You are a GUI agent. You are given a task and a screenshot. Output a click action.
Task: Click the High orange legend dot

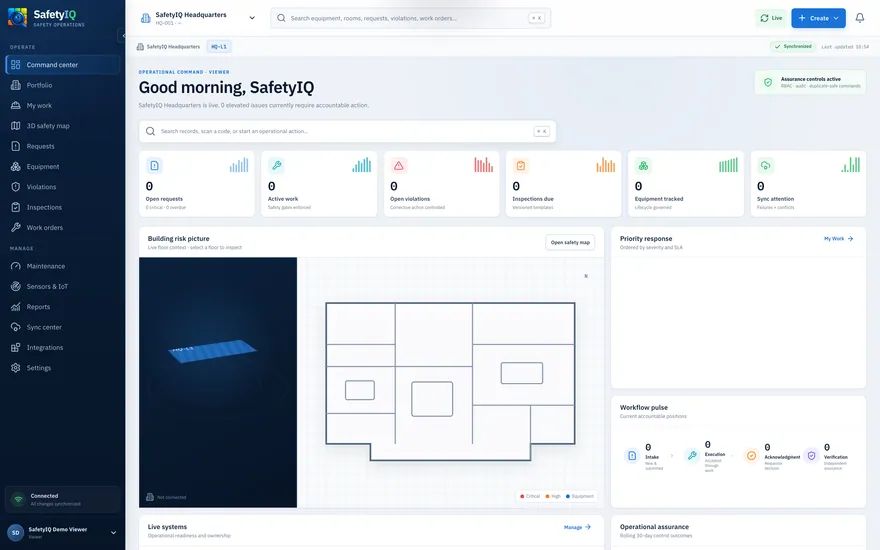pos(548,496)
